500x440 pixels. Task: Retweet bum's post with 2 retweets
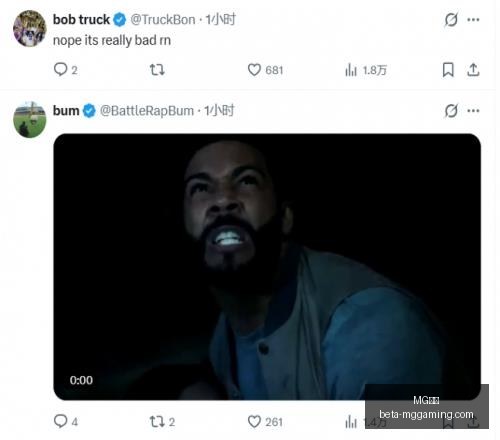[x=162, y=422]
